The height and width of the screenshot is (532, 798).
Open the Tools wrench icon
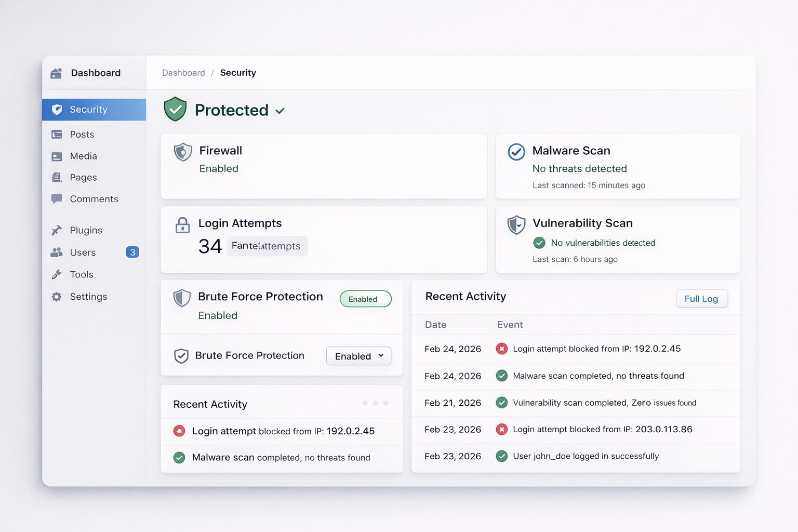[57, 274]
